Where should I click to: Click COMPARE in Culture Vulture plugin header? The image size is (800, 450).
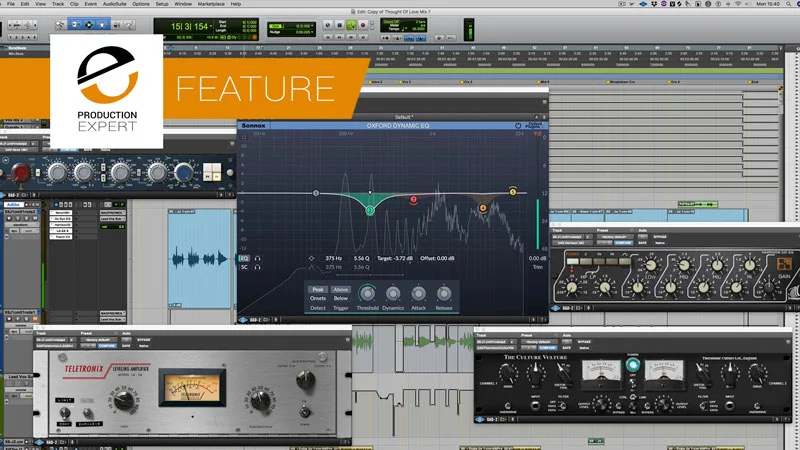coord(547,347)
